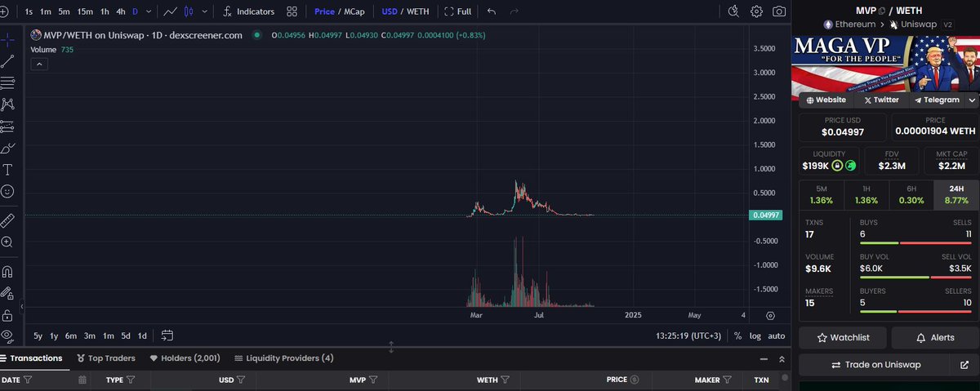Open quick search lightning icon
980x391 pixels.
pos(733,11)
